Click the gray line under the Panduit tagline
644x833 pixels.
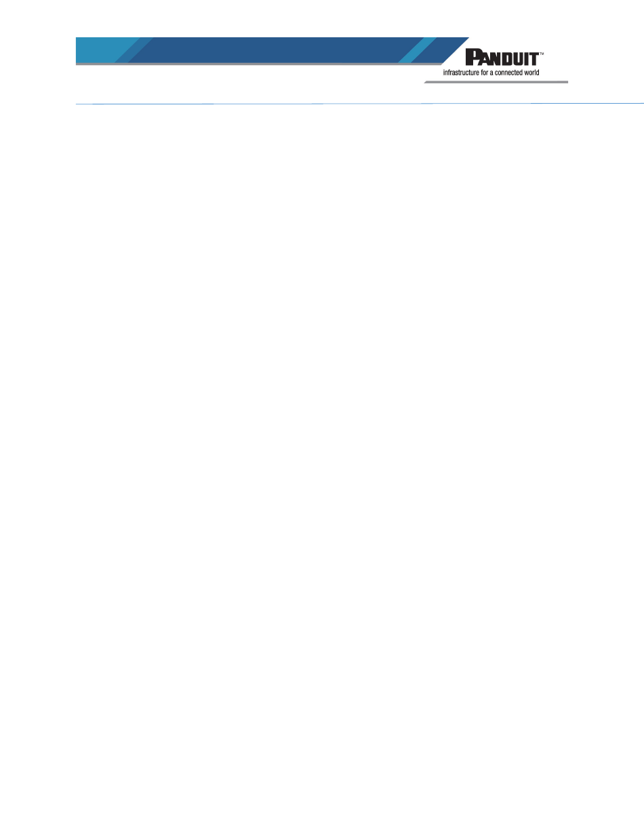tap(496, 81)
